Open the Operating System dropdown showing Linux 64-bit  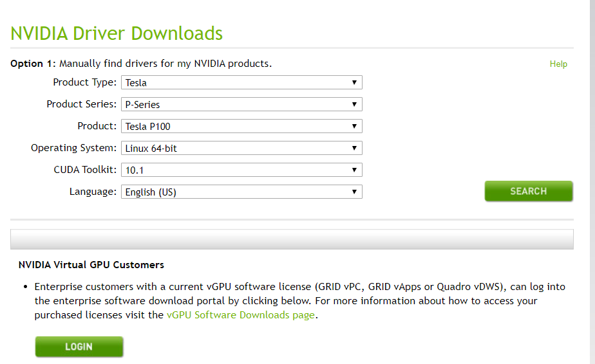coord(241,149)
